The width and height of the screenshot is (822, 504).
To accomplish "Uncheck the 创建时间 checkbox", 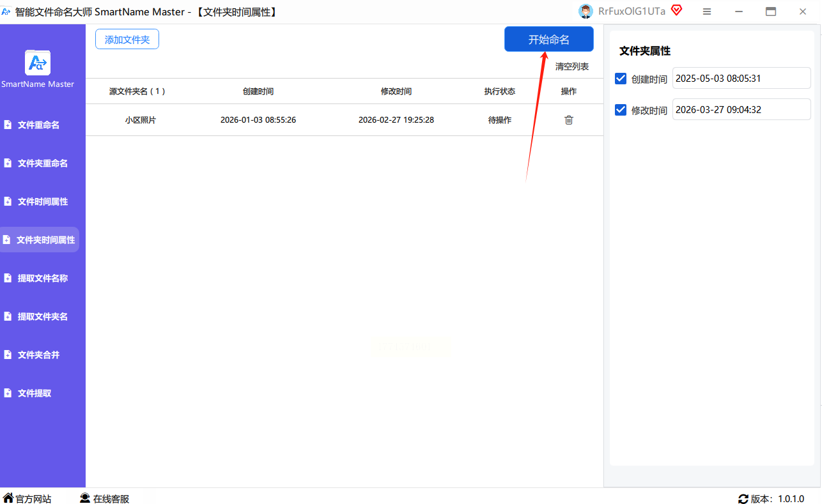I will 620,79.
